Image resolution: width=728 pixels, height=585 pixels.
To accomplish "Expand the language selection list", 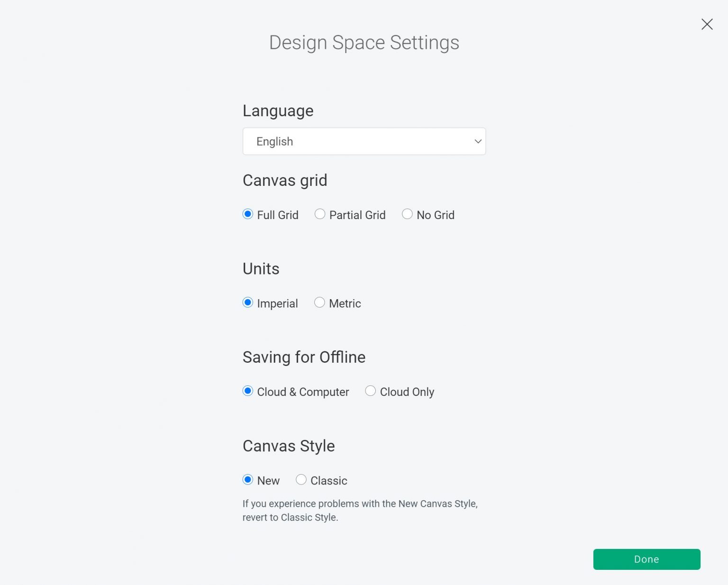I will click(364, 141).
